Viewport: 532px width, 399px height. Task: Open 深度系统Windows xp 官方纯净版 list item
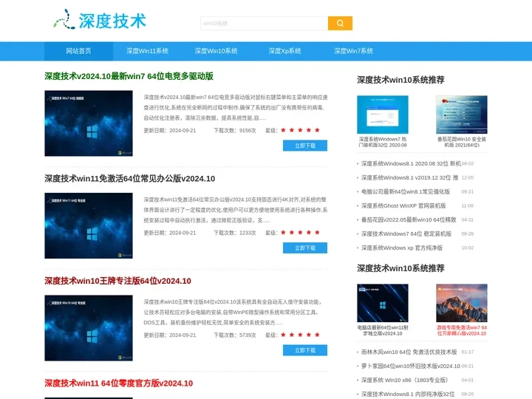tap(402, 248)
